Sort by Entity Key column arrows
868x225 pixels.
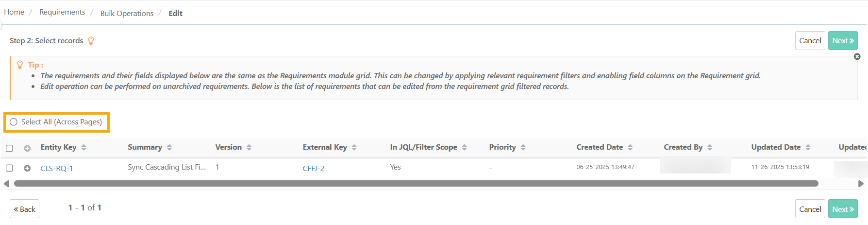pos(83,147)
